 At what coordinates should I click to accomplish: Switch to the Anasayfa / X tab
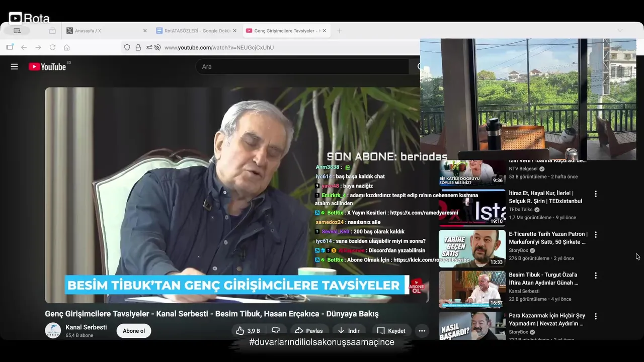[x=107, y=31]
